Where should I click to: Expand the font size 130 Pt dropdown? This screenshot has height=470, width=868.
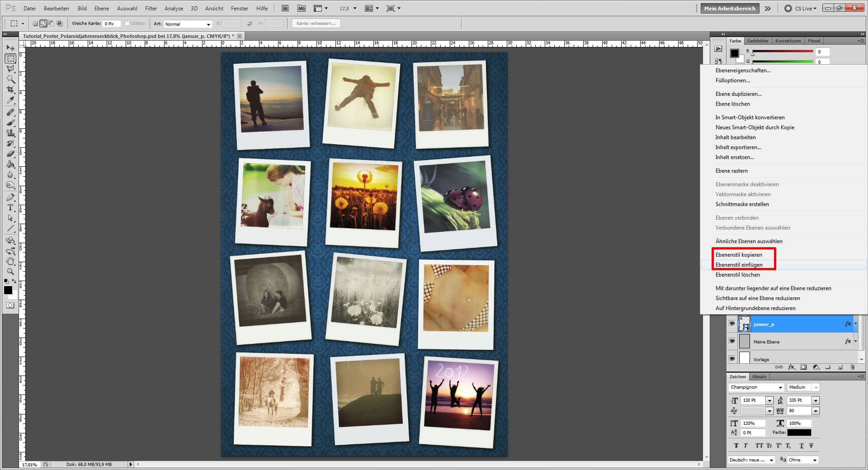[x=770, y=400]
